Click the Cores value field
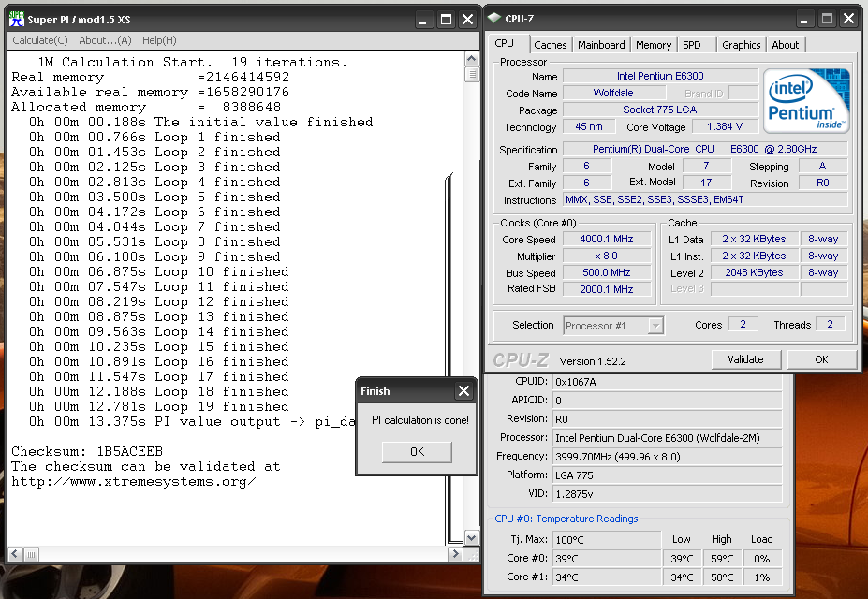Viewport: 868px width, 599px height. pyautogui.click(x=743, y=324)
